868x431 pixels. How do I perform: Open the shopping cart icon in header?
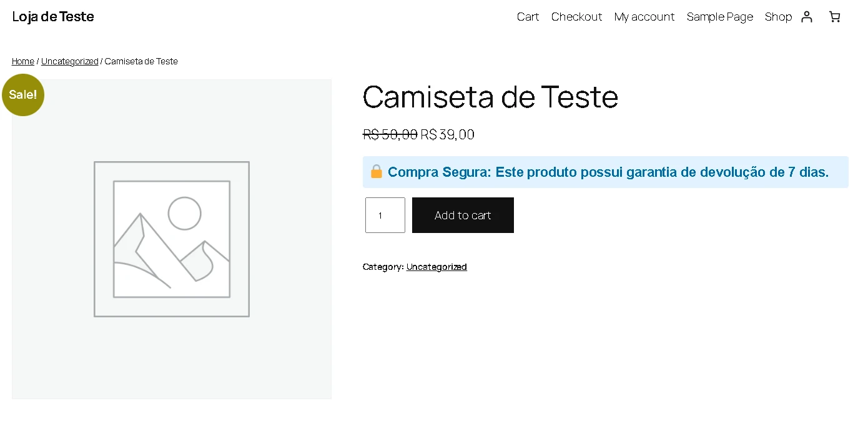(834, 17)
